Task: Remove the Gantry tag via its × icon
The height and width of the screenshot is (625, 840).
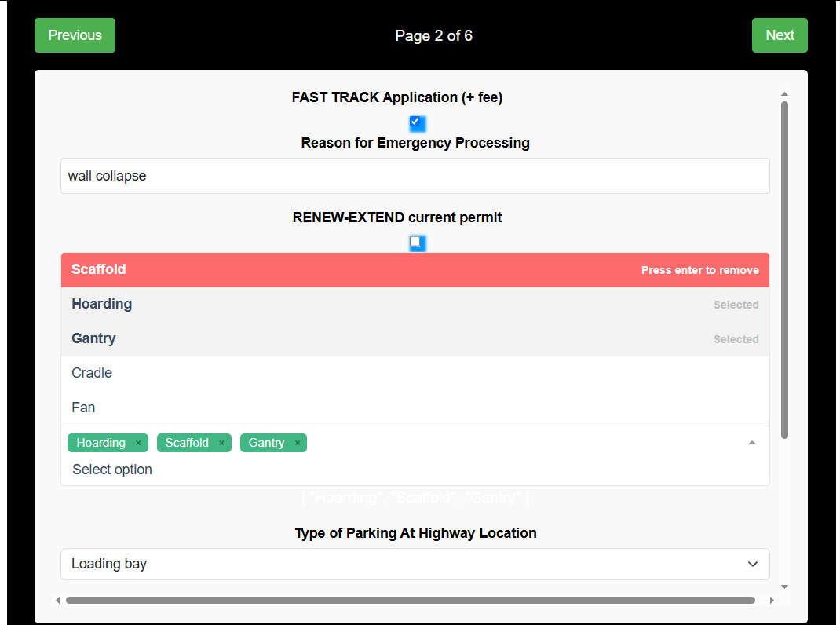Action: (x=298, y=443)
